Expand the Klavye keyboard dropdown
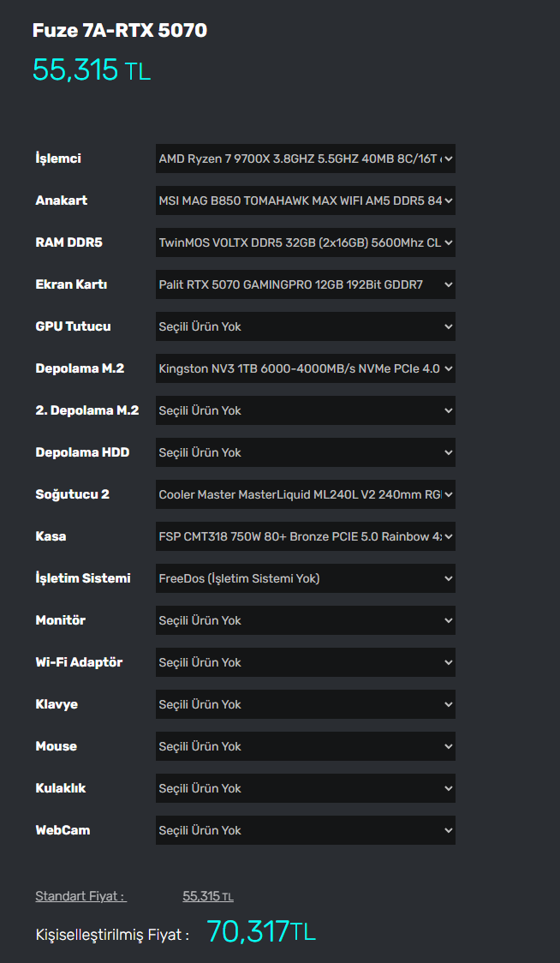 pyautogui.click(x=305, y=704)
